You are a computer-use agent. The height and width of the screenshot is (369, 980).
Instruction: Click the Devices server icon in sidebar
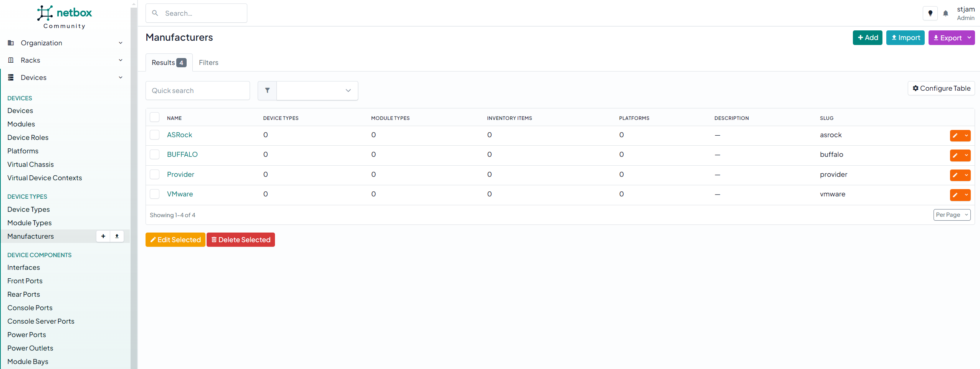pyautogui.click(x=11, y=78)
